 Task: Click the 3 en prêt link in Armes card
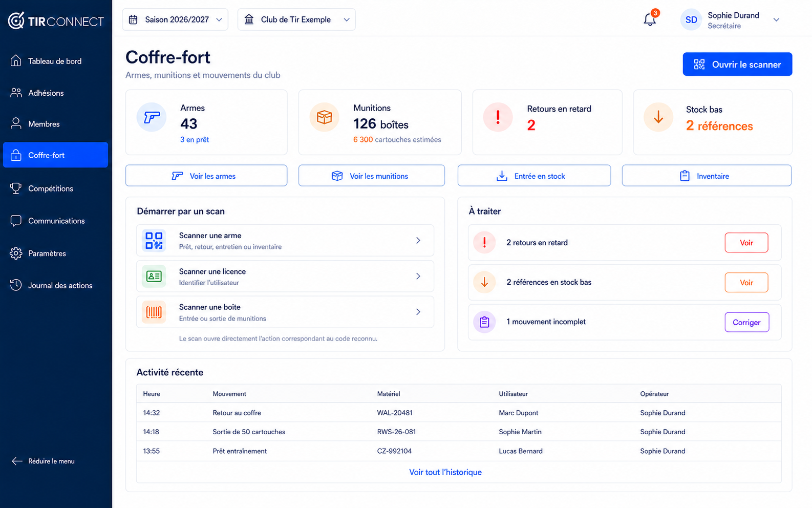click(x=195, y=139)
